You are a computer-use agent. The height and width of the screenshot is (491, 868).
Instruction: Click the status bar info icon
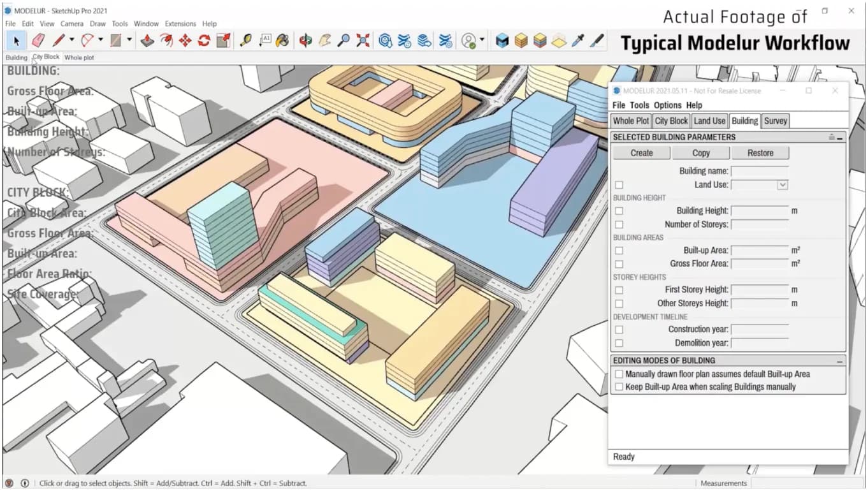[x=25, y=483]
